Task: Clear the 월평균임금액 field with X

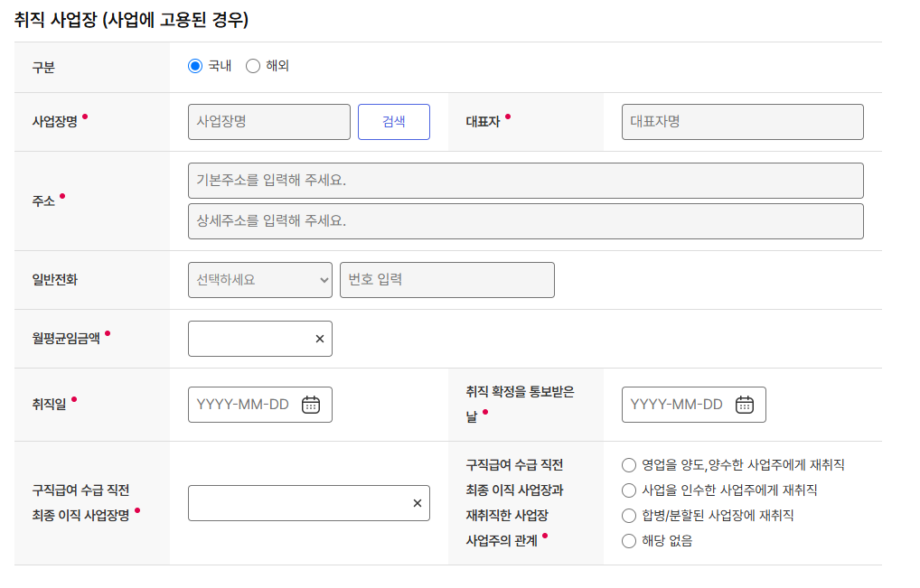Action: (320, 339)
